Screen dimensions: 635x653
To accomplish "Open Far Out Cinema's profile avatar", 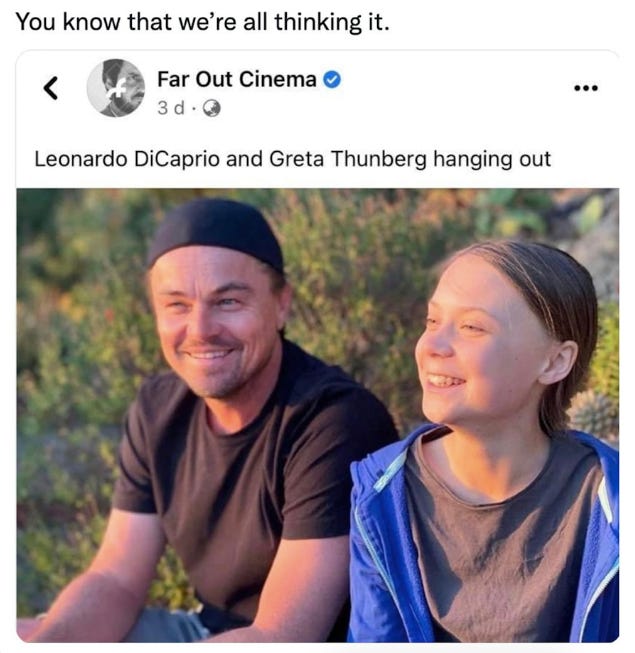I will 116,88.
